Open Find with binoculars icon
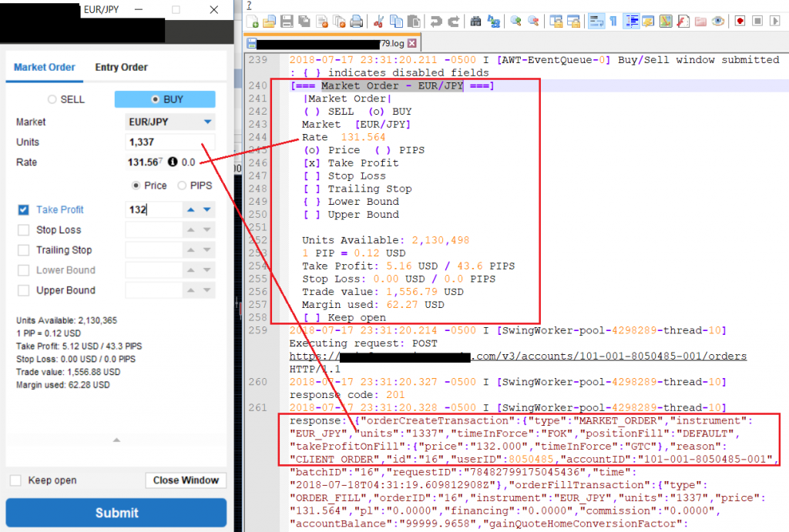This screenshot has width=789, height=532. pyautogui.click(x=475, y=21)
